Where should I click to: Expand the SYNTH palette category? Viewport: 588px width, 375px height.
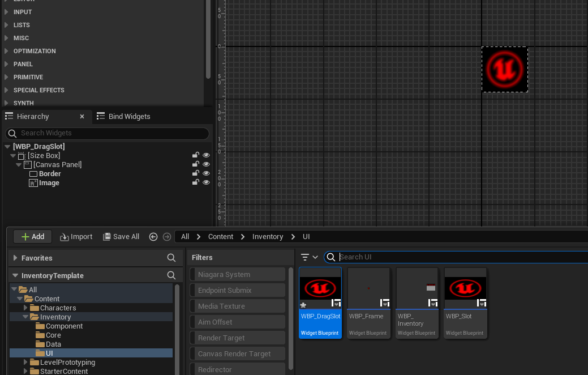pos(6,103)
